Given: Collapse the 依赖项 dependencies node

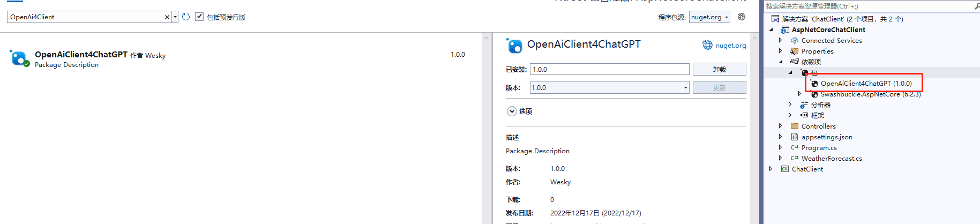Looking at the screenshot, I should (781, 62).
